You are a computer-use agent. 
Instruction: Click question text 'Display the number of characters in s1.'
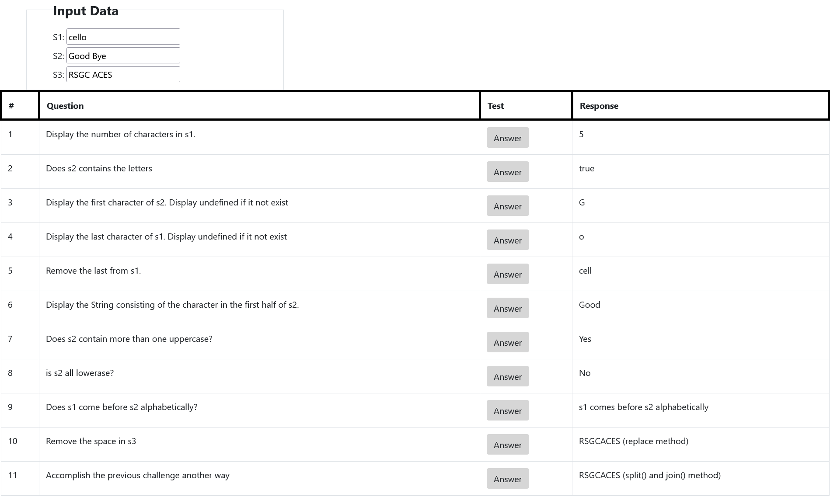tap(121, 134)
